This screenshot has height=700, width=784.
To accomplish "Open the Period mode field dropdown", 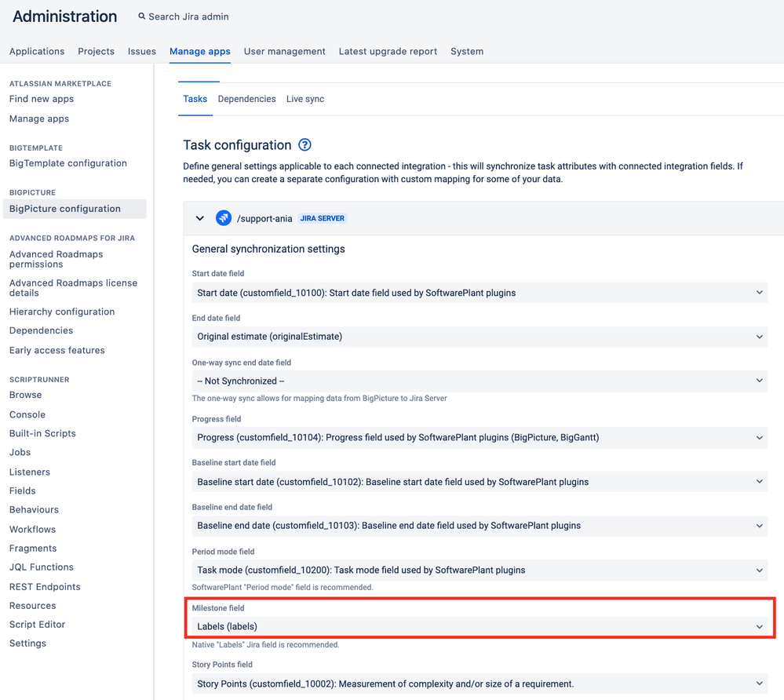I will [x=480, y=570].
